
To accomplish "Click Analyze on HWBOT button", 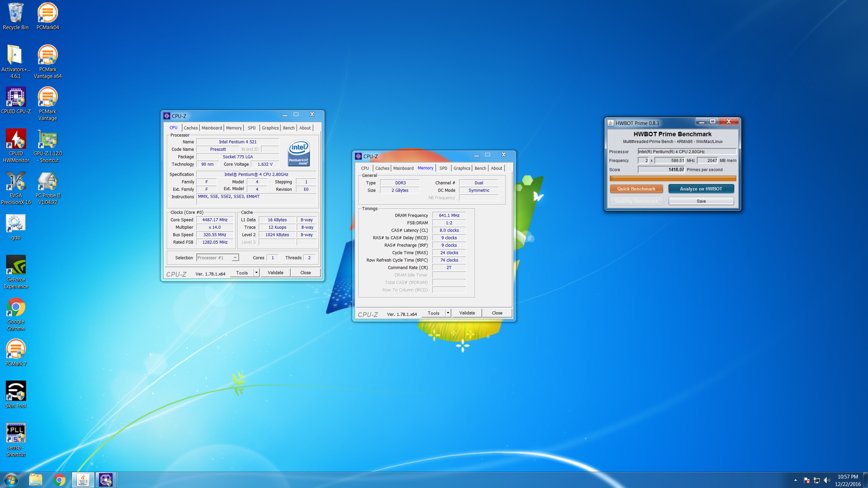I will tap(701, 189).
